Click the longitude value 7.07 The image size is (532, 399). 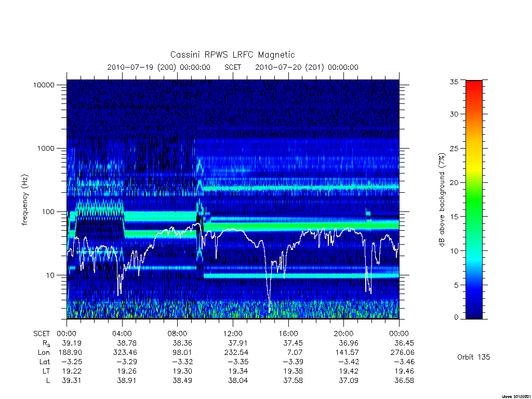(295, 353)
